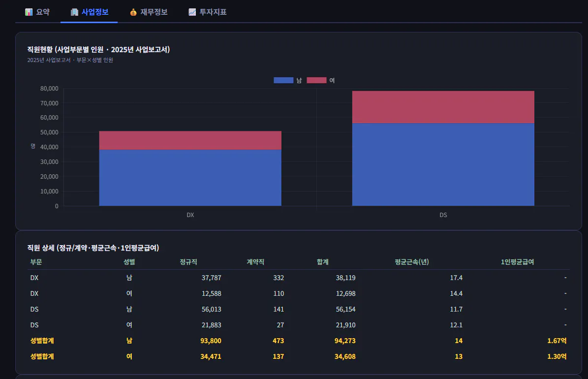
Task: Hide the 여 series via legend label
Action: (x=332, y=80)
